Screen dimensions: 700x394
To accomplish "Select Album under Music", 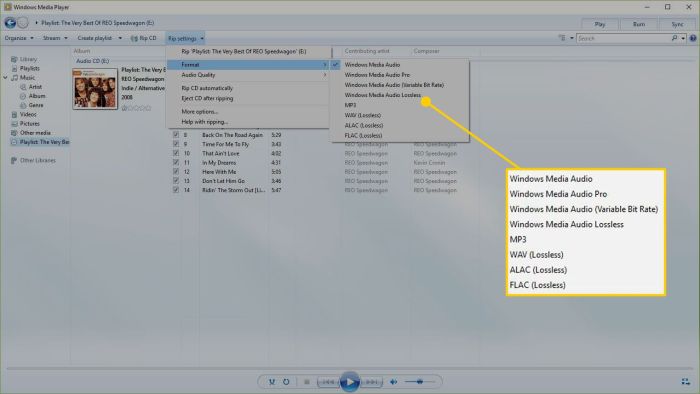I will [37, 96].
